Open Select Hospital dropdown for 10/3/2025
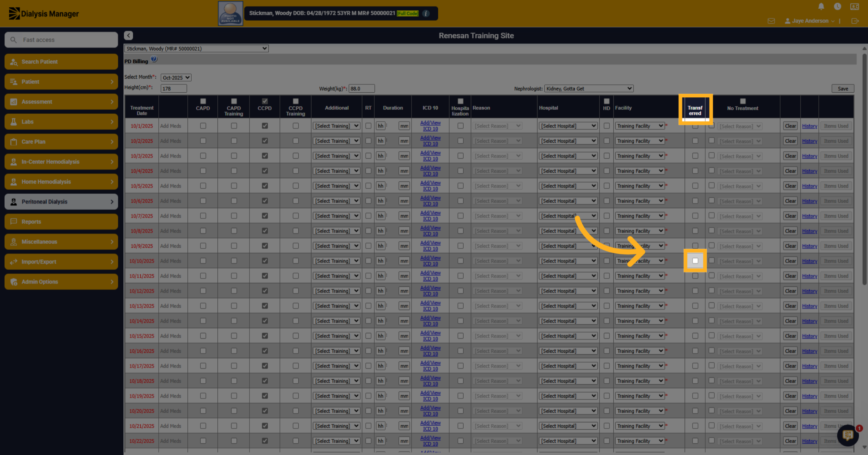 point(568,156)
